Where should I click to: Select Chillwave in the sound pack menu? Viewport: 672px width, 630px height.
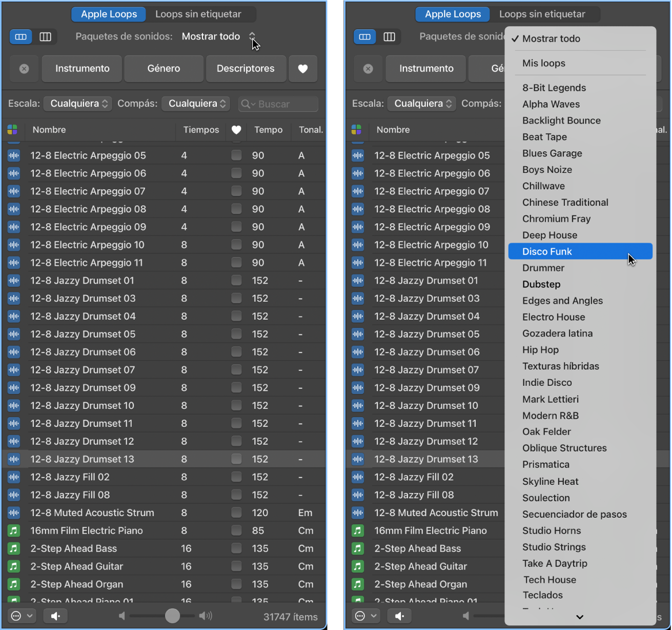(x=580, y=186)
